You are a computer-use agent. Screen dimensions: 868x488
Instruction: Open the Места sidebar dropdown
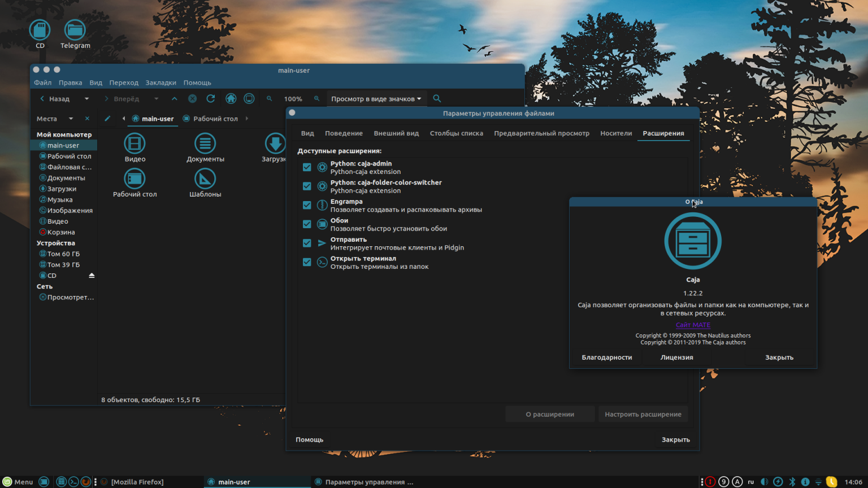coord(71,118)
